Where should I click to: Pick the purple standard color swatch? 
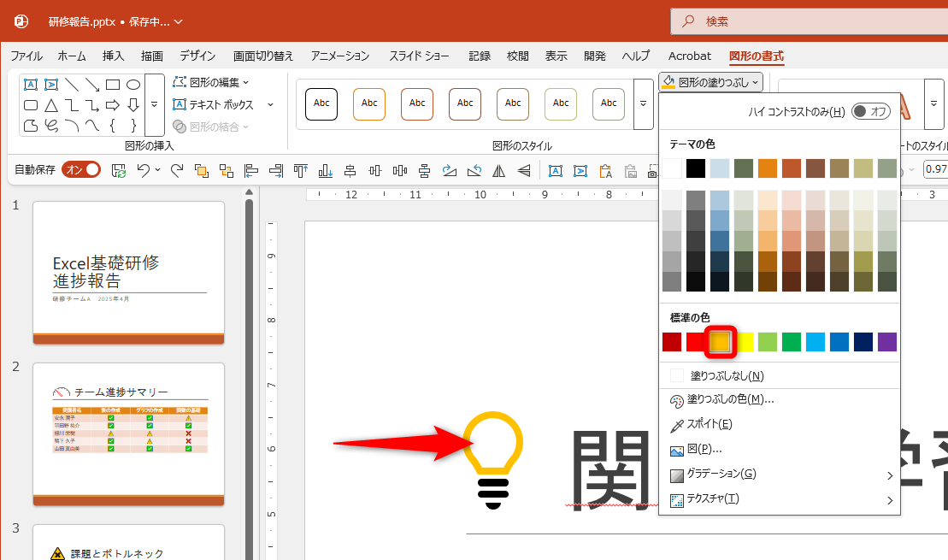point(887,342)
